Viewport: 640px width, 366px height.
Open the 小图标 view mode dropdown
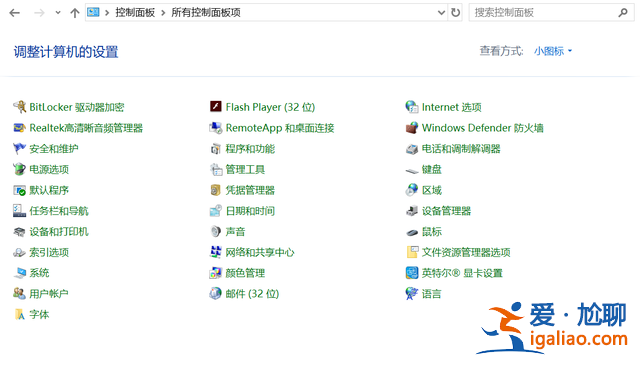pyautogui.click(x=553, y=51)
